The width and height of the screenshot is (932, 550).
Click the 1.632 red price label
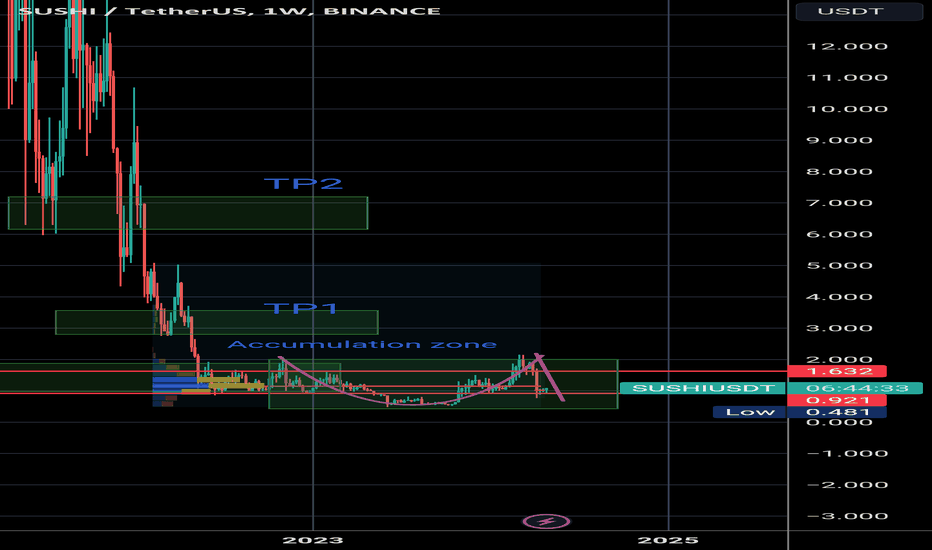click(x=837, y=372)
